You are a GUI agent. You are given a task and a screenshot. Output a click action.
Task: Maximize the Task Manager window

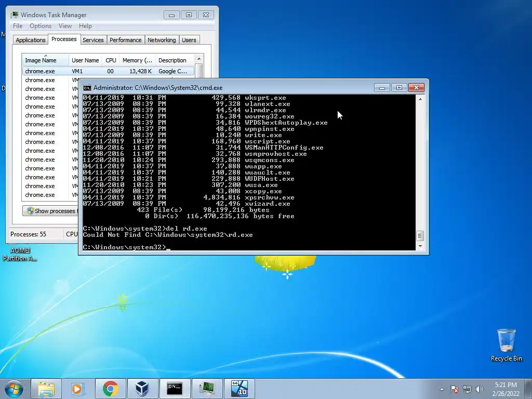pyautogui.click(x=189, y=15)
